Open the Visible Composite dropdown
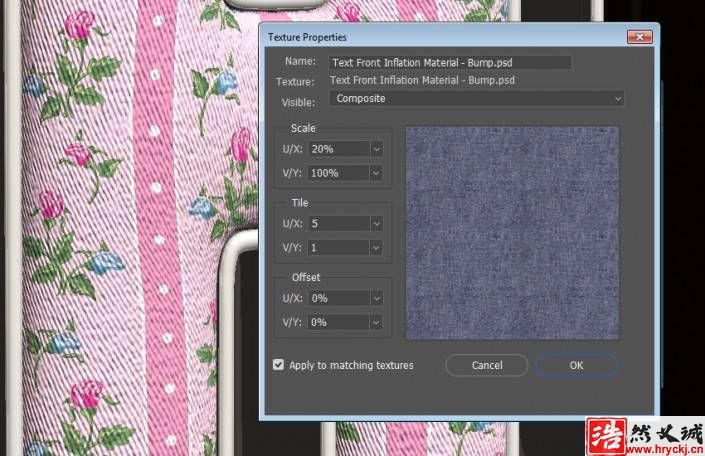 tap(477, 98)
